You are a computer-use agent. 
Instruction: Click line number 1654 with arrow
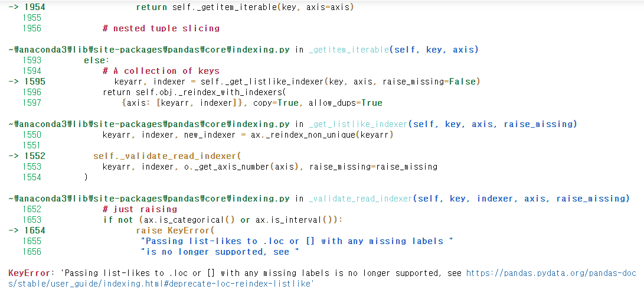pos(27,230)
